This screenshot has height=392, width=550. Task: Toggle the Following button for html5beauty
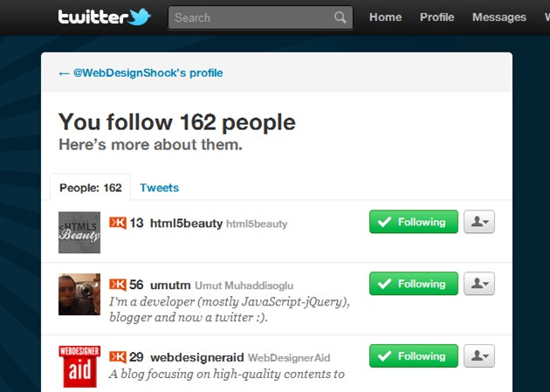pyautogui.click(x=414, y=222)
